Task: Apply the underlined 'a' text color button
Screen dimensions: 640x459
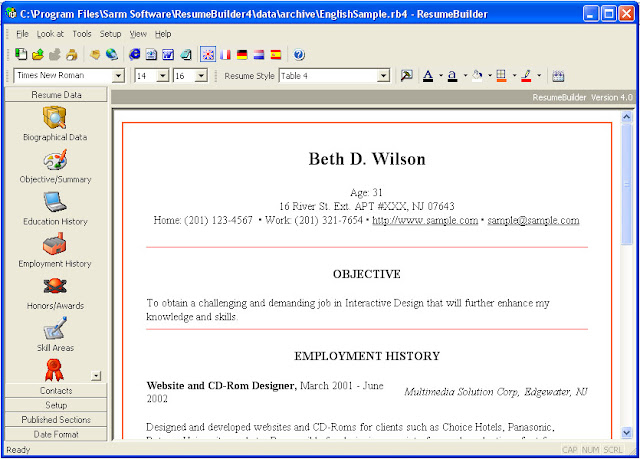Action: [452, 76]
